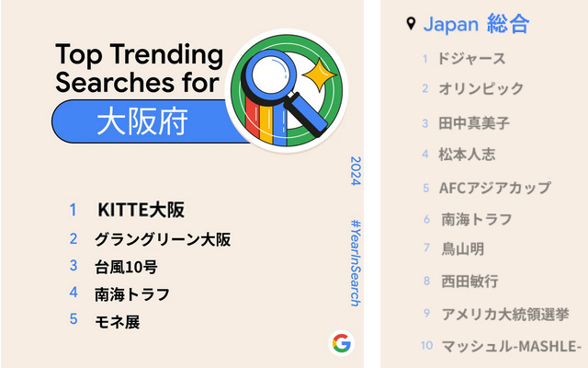Open the KITTE大阪 trending entry

[x=141, y=210]
